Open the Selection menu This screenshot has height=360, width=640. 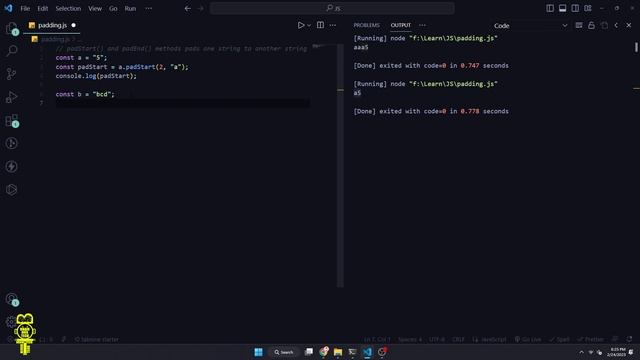pyautogui.click(x=68, y=8)
